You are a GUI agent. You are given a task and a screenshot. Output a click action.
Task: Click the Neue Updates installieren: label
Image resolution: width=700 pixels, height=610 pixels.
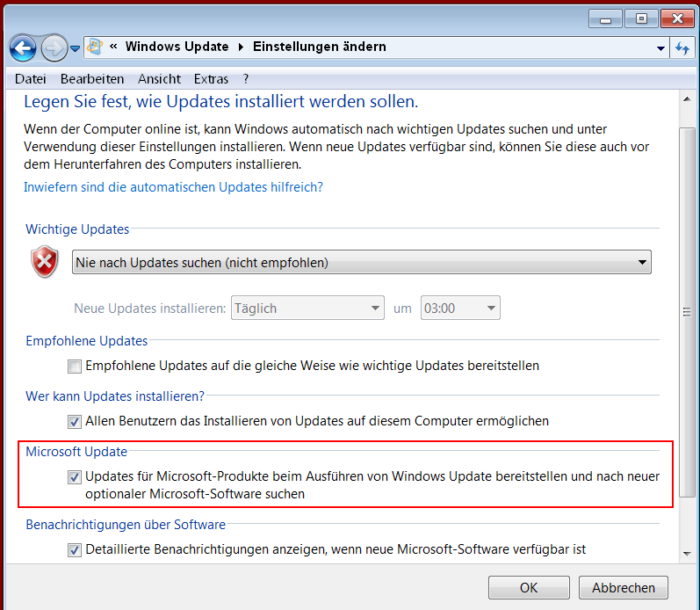150,309
